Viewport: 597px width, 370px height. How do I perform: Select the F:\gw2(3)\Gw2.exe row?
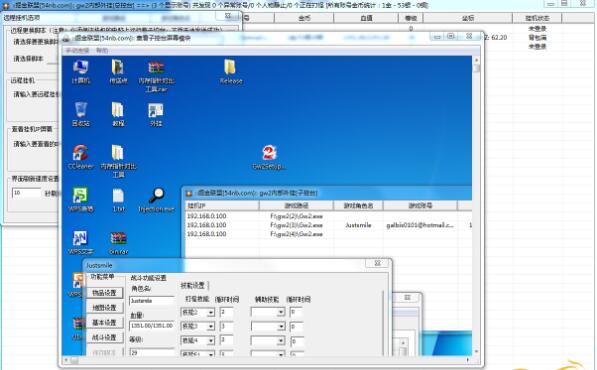point(329,225)
